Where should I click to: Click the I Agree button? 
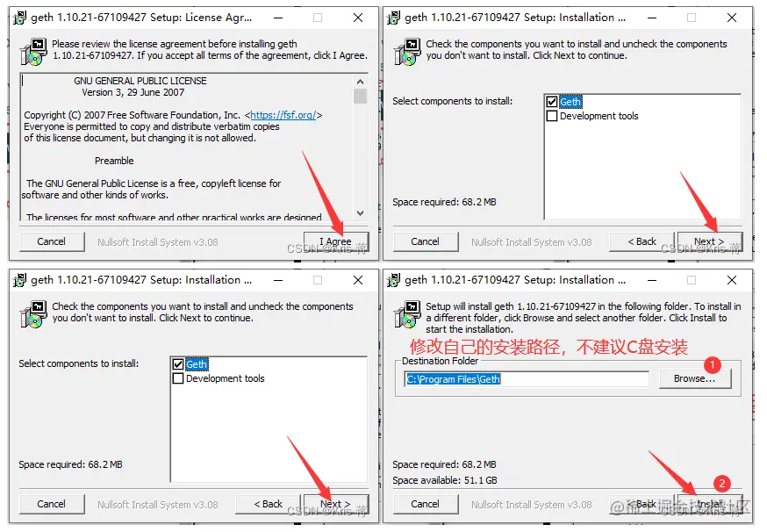pos(335,241)
